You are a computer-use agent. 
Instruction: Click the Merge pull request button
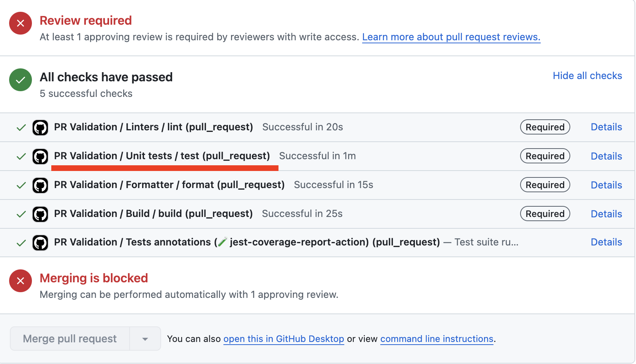pos(70,339)
